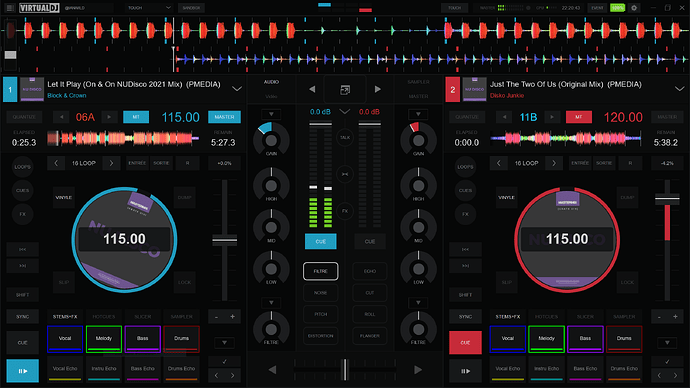Click the center mixer layout icon
The height and width of the screenshot is (388, 690).
(345, 90)
